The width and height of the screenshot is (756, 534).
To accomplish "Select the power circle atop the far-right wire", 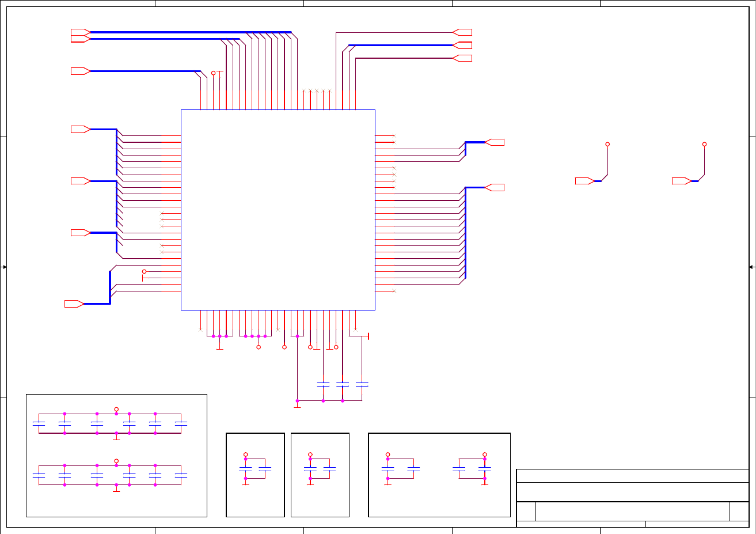I will click(704, 144).
